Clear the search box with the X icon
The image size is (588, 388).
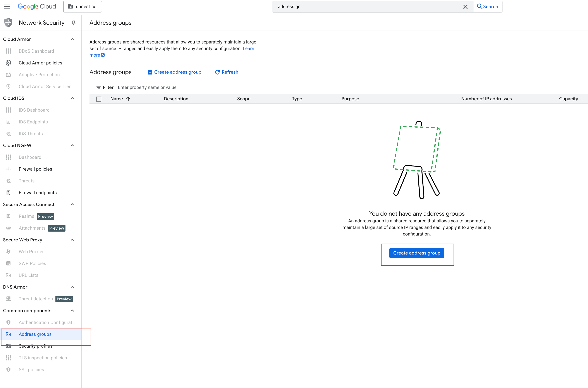pos(465,7)
